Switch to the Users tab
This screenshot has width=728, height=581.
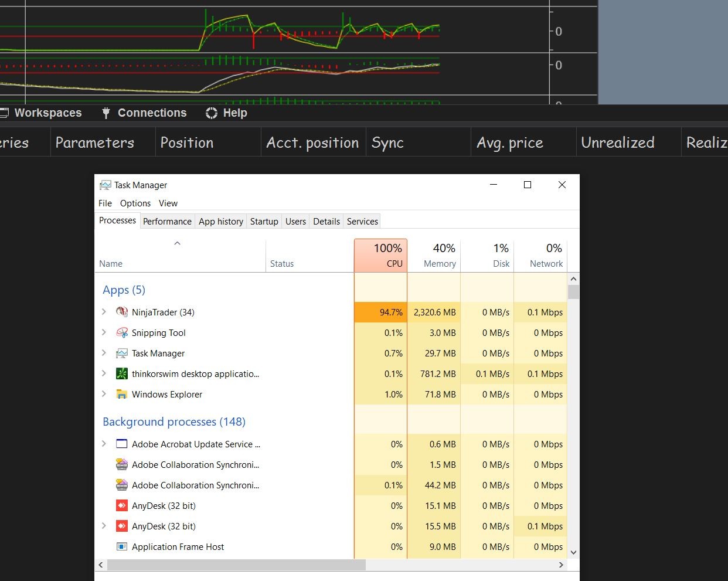pyautogui.click(x=295, y=222)
